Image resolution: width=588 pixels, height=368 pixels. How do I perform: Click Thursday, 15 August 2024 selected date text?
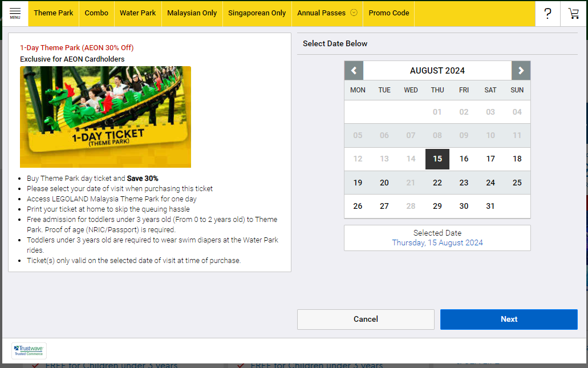coord(437,242)
